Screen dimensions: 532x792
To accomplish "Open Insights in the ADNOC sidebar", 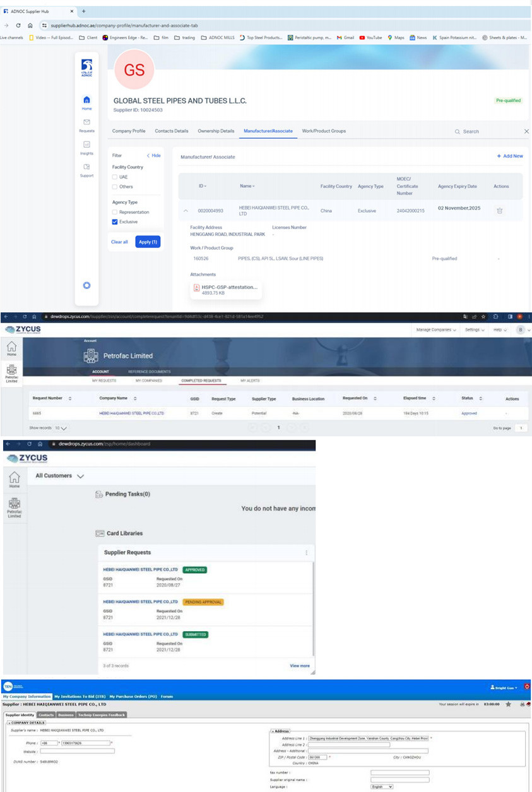I will (86, 147).
